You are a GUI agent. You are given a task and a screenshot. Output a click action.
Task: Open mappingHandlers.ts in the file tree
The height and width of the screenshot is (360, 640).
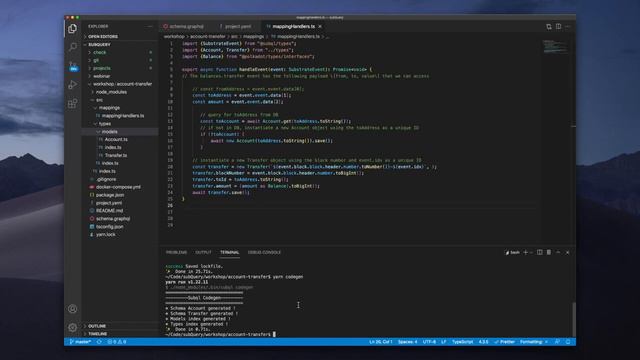coord(123,116)
